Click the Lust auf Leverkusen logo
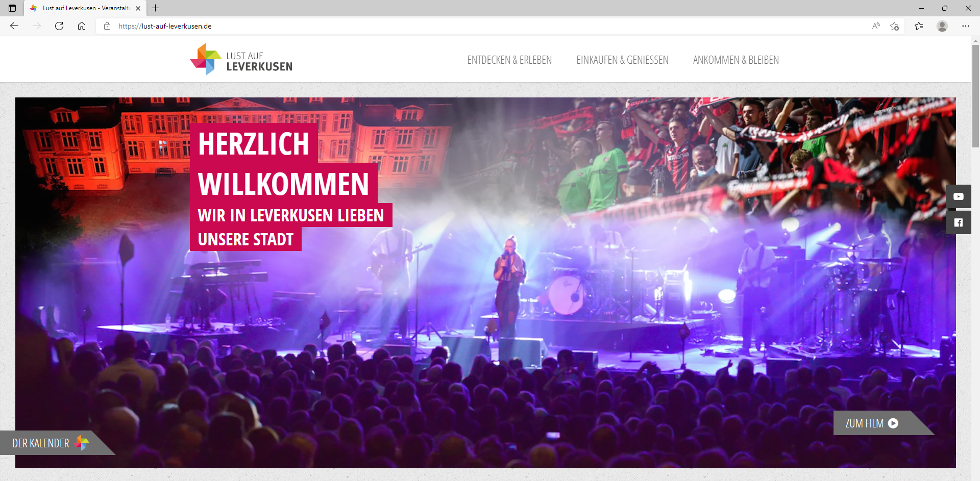The height and width of the screenshot is (481, 980). tap(241, 60)
